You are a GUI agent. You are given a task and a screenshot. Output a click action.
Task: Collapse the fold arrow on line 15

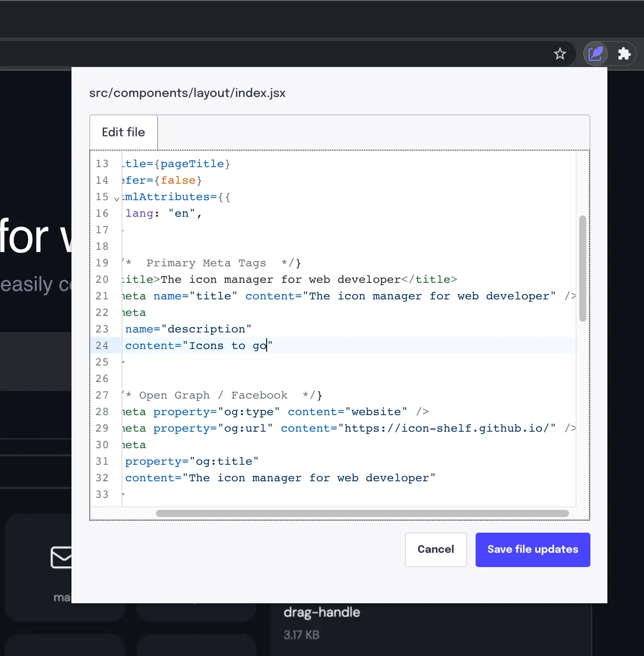(117, 199)
